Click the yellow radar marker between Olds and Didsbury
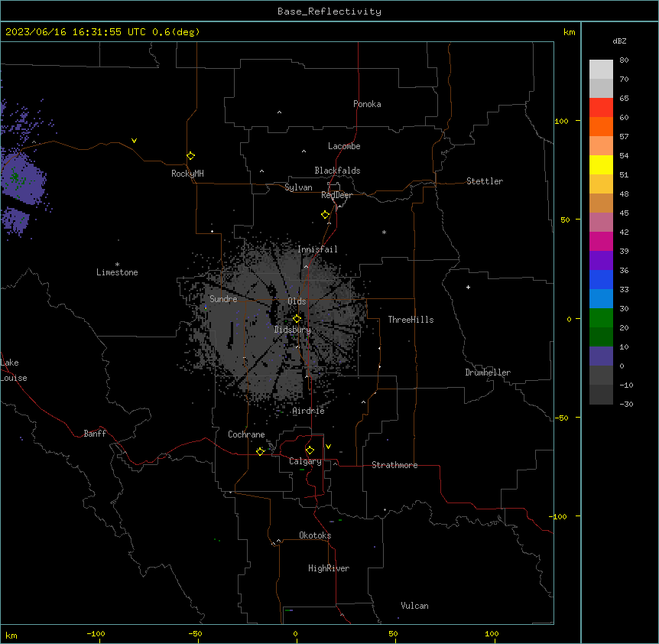The height and width of the screenshot is (644, 659). [297, 318]
